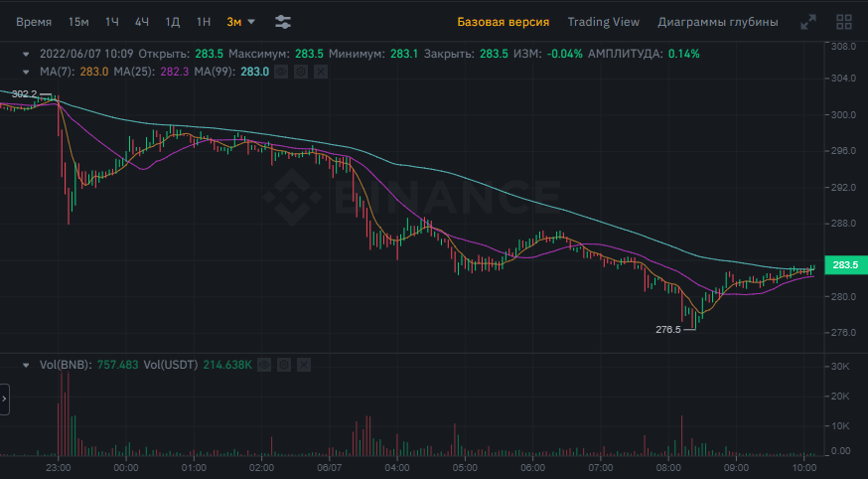
Task: Select the 15м timeframe interval
Action: (x=77, y=21)
